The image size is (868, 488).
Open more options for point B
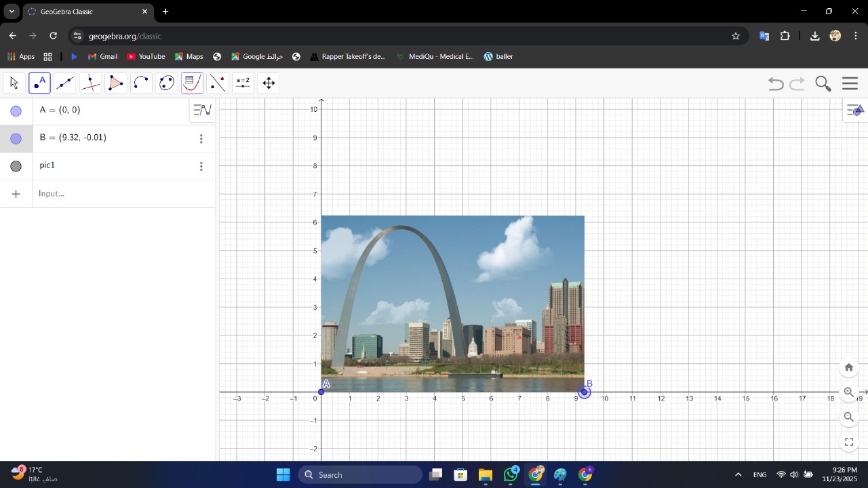[201, 139]
